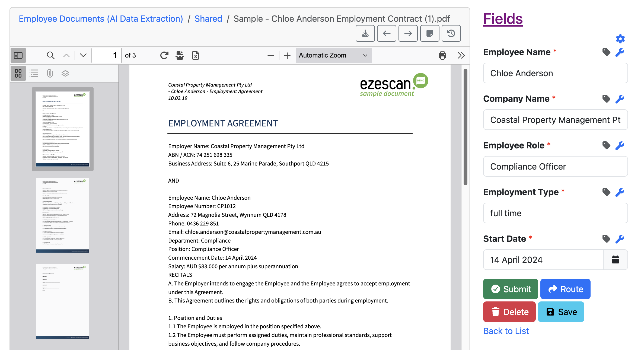644x350 pixels.
Task: Switch to attachments paperclip tab
Action: (50, 73)
